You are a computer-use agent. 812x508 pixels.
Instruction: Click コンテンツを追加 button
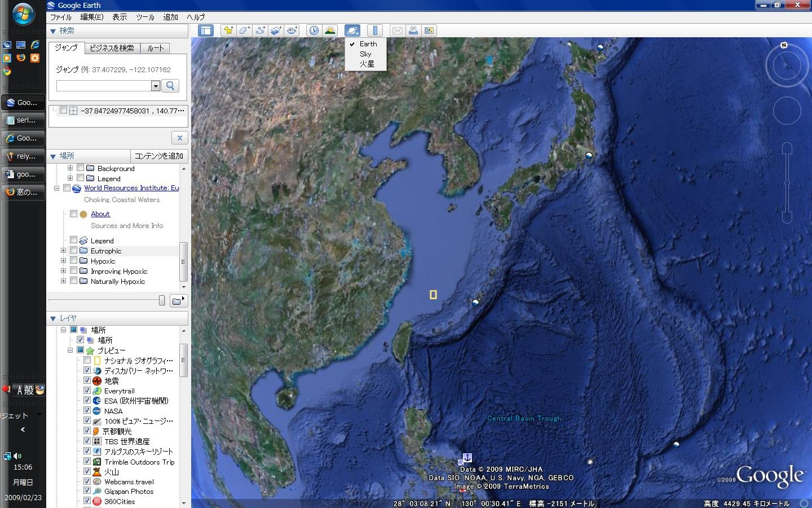point(159,156)
